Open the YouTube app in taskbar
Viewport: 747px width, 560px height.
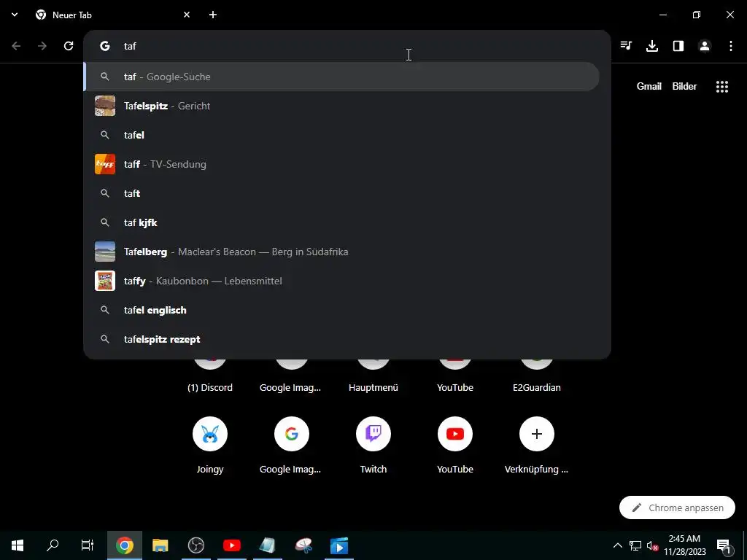[231, 545]
